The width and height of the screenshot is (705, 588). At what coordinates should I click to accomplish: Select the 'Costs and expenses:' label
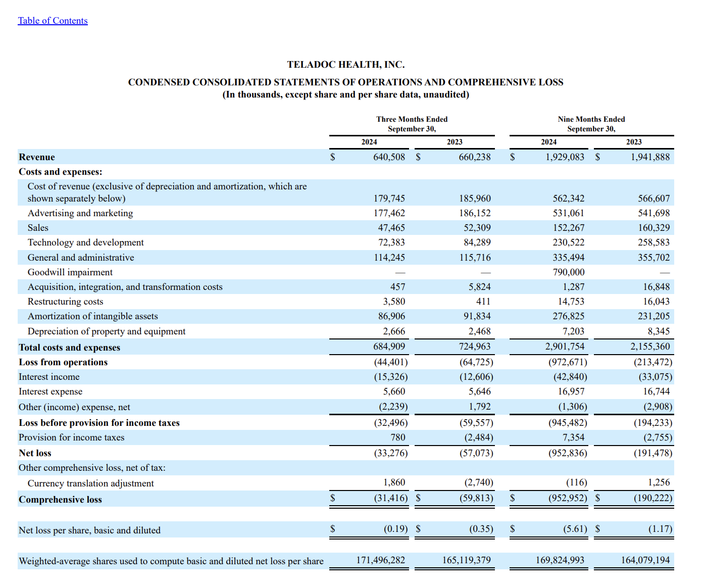(x=61, y=172)
